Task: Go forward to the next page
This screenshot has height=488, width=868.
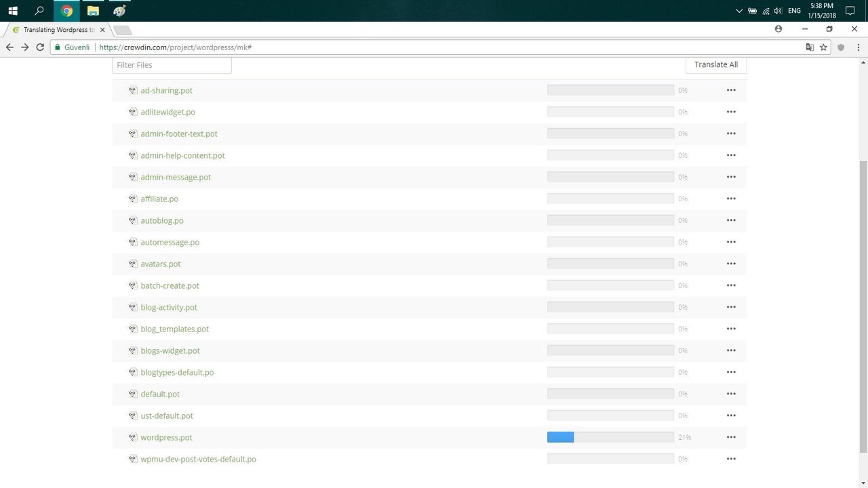Action: pos(25,47)
